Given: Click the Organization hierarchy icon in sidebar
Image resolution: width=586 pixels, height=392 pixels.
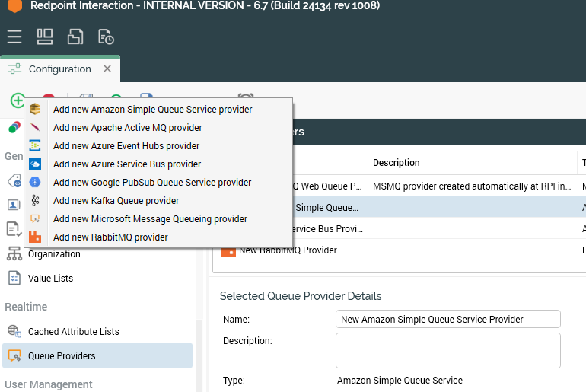Looking at the screenshot, I should (14, 254).
